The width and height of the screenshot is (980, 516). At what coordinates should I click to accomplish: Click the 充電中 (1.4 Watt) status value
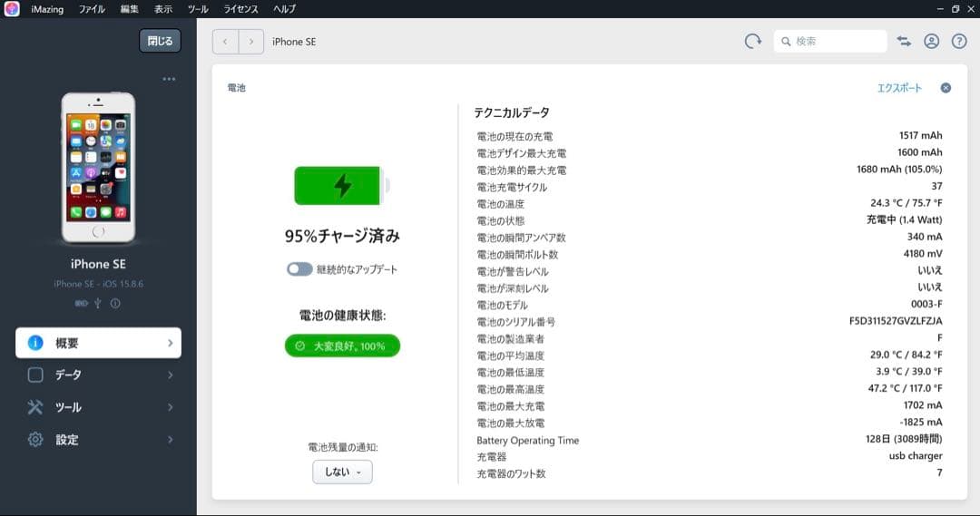pos(905,219)
